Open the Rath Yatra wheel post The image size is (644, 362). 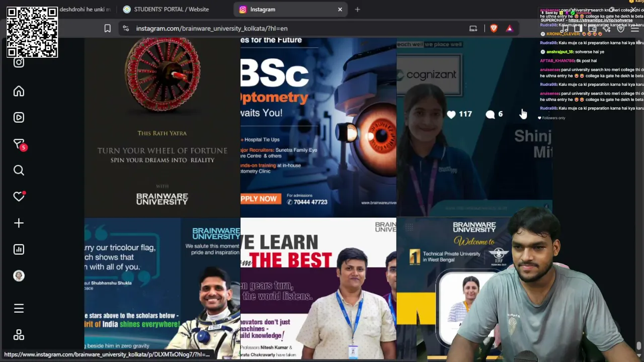click(162, 127)
